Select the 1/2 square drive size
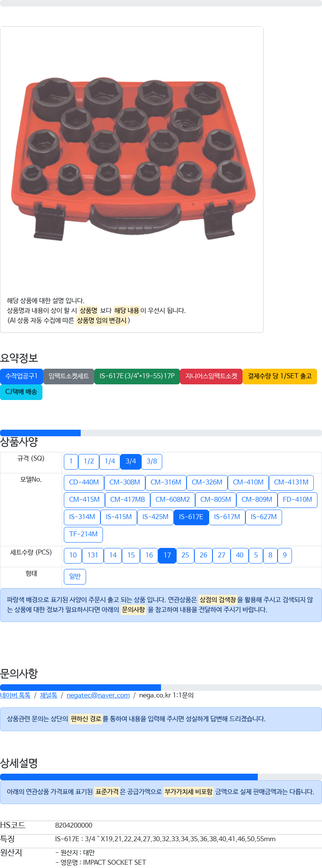Viewport: 322px width, 868px height. (x=89, y=461)
